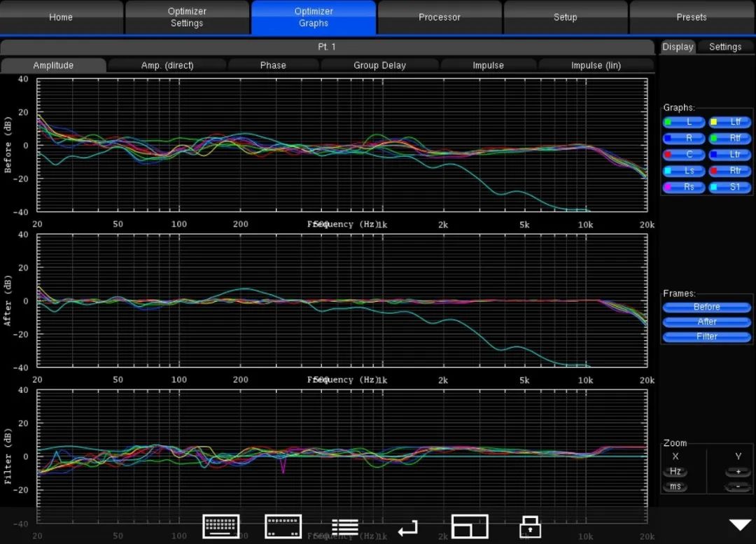The image size is (756, 544).
Task: Click the Pt. 1 measurement point bar
Action: click(327, 47)
